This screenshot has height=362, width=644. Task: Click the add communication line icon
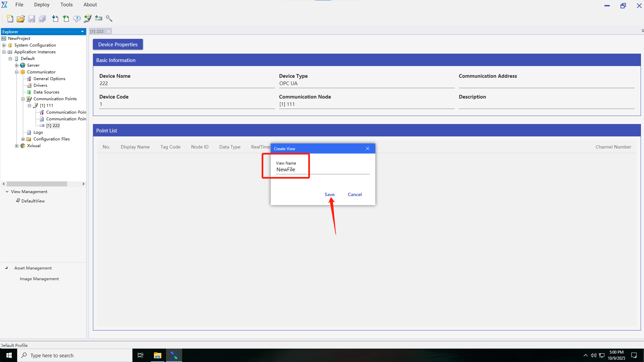coord(88,19)
